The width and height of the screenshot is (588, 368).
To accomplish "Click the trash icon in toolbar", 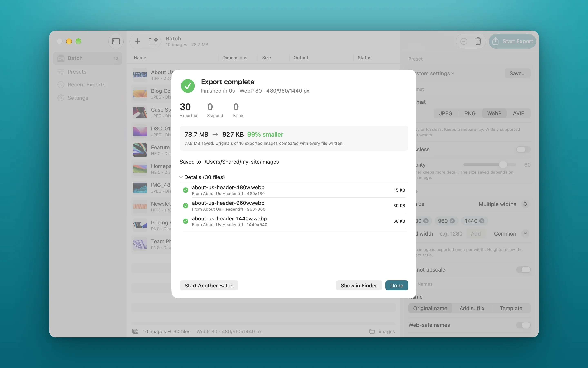I will tap(478, 41).
